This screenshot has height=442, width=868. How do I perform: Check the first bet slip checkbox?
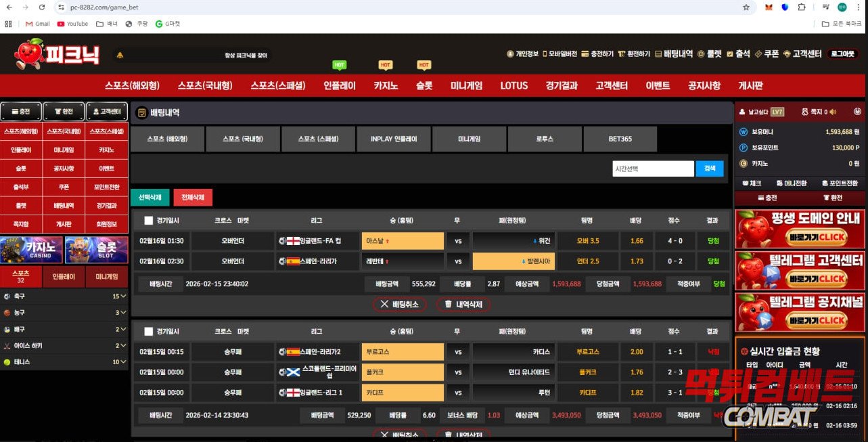click(148, 220)
